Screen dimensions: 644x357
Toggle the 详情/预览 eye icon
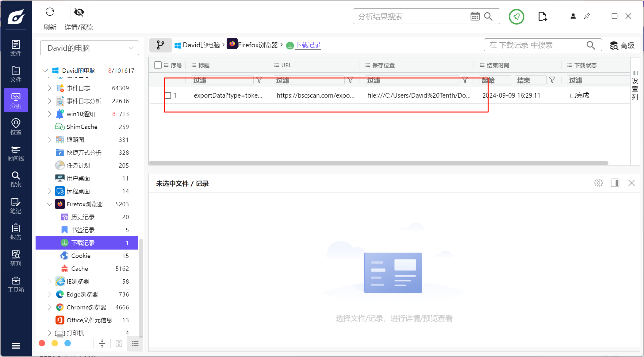pyautogui.click(x=79, y=12)
